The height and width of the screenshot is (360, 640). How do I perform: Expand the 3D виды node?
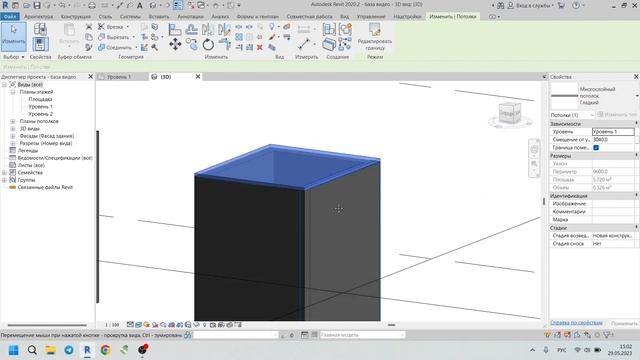click(x=13, y=129)
